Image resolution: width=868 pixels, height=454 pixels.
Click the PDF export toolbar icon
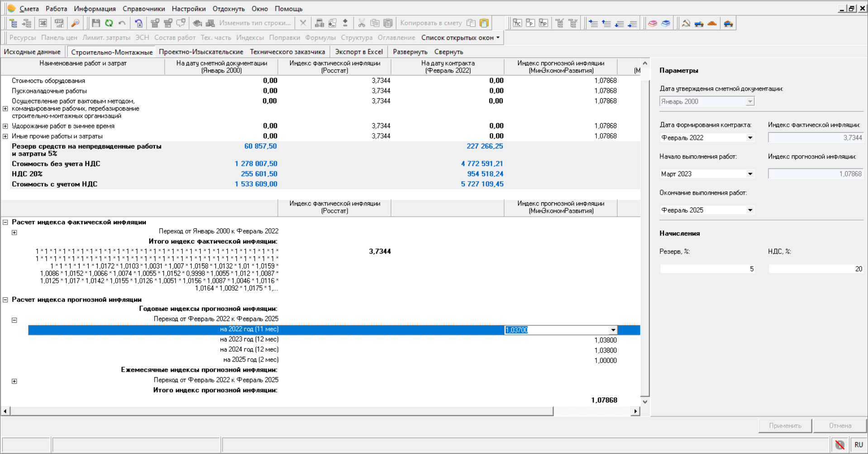[x=59, y=23]
